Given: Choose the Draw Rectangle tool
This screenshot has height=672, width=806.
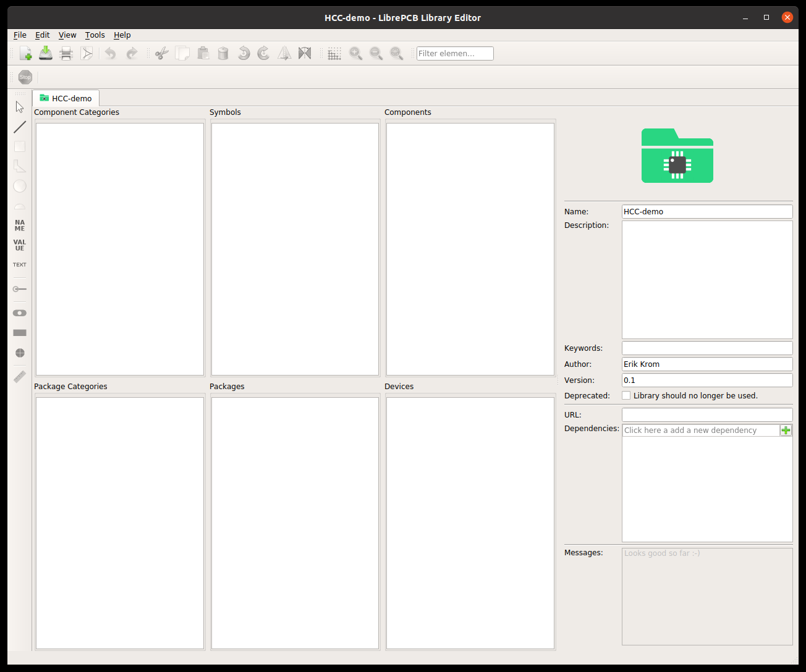Looking at the screenshot, I should click(x=20, y=146).
